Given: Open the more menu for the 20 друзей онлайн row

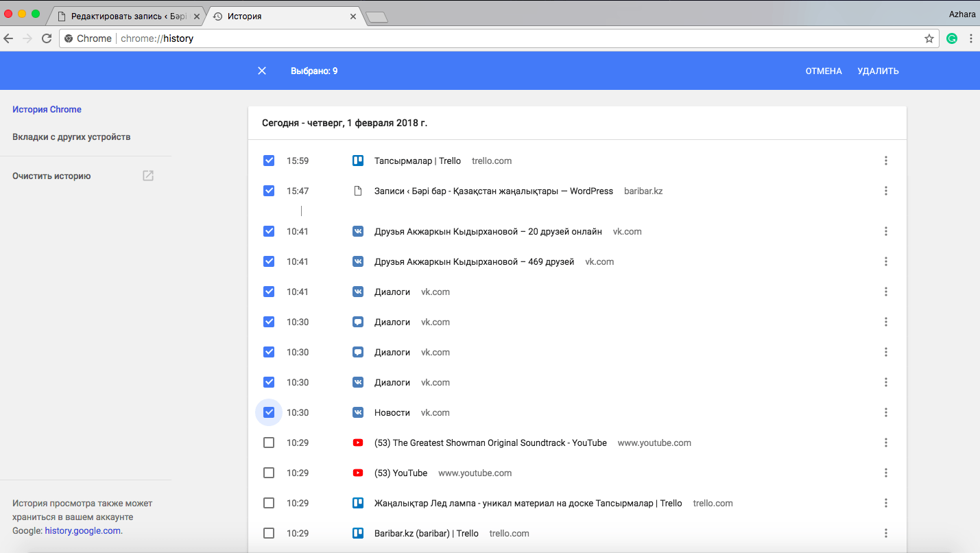Looking at the screenshot, I should (x=886, y=231).
